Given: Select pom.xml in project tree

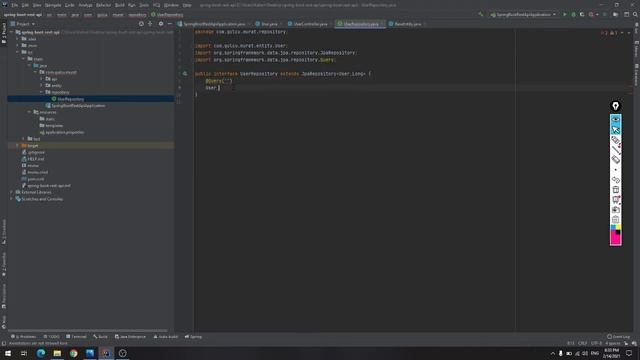Looking at the screenshot, I should [36, 179].
